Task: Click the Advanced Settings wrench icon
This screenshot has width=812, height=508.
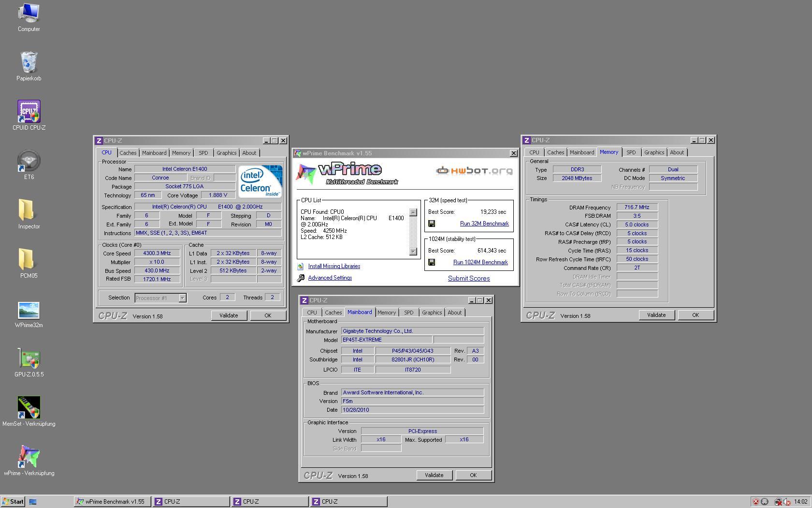Action: coord(301,278)
